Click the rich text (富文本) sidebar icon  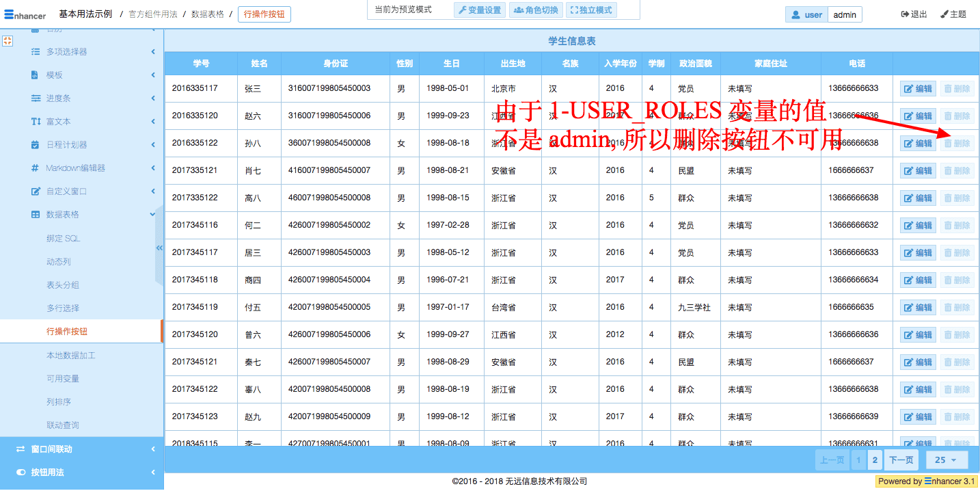click(36, 122)
